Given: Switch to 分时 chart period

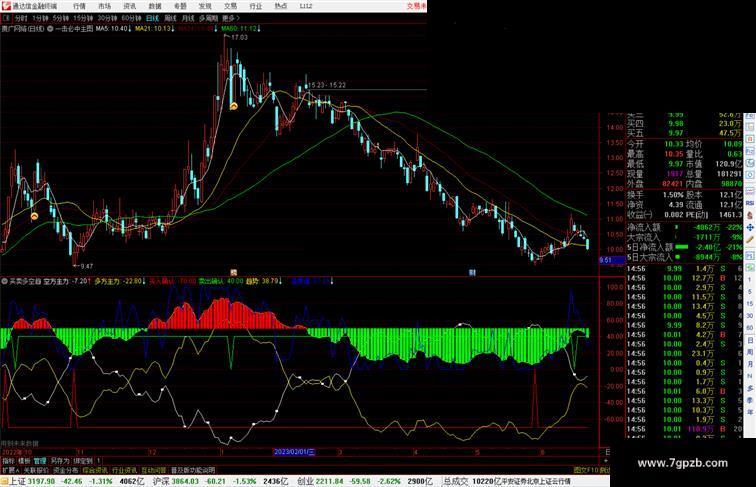Looking at the screenshot, I should coord(21,18).
